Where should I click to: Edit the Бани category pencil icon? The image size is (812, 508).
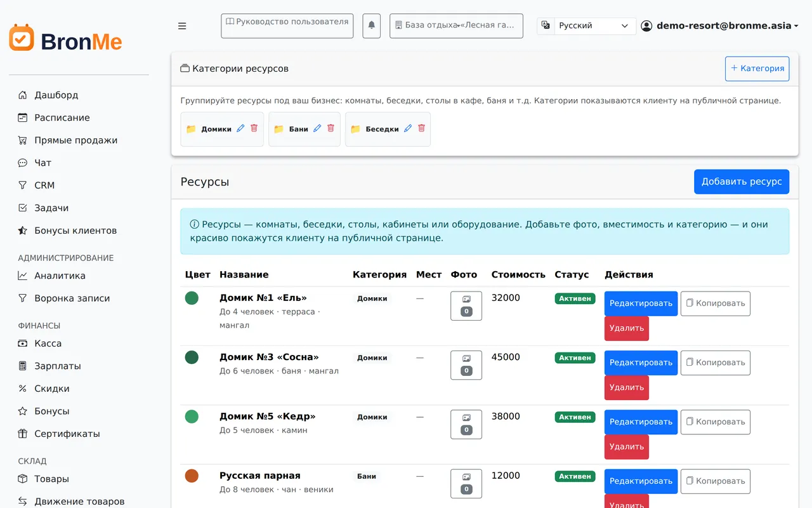point(317,128)
